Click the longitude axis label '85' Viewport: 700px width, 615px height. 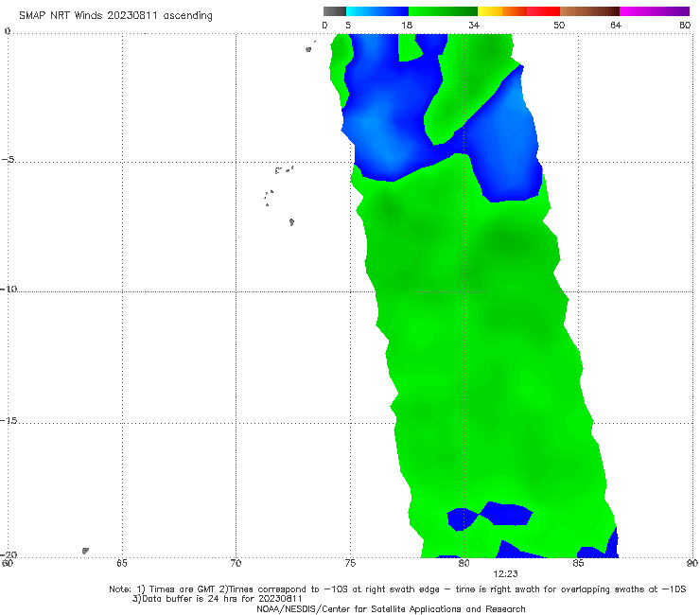(x=578, y=563)
